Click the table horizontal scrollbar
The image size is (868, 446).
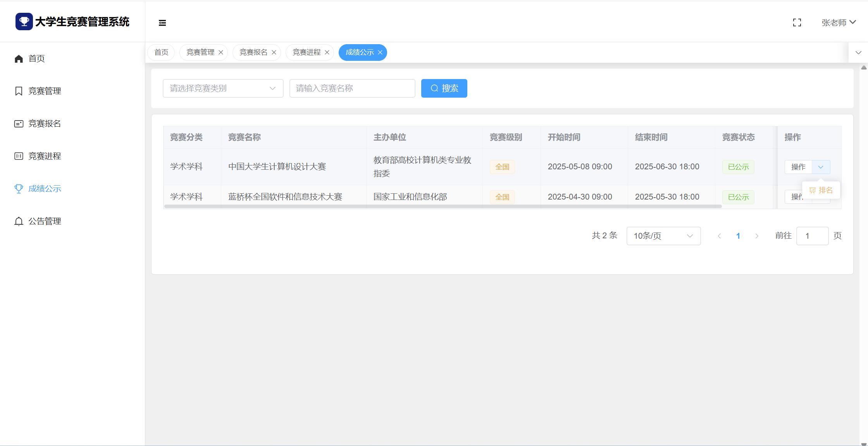443,207
